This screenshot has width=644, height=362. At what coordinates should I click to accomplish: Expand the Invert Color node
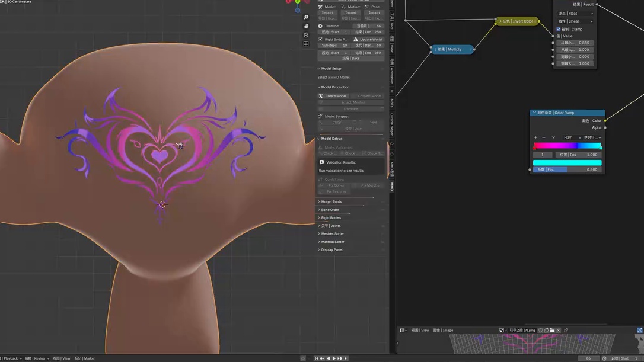click(500, 21)
